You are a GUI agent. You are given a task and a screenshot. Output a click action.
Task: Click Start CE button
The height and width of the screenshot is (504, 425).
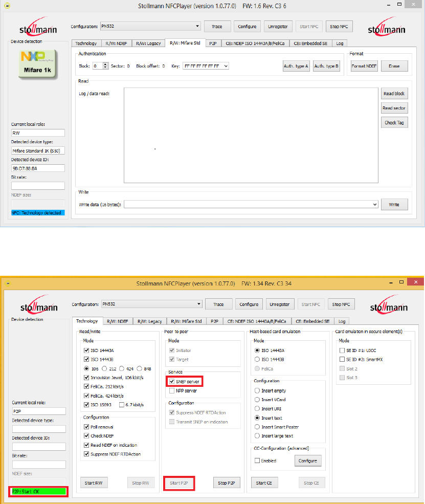click(x=264, y=483)
